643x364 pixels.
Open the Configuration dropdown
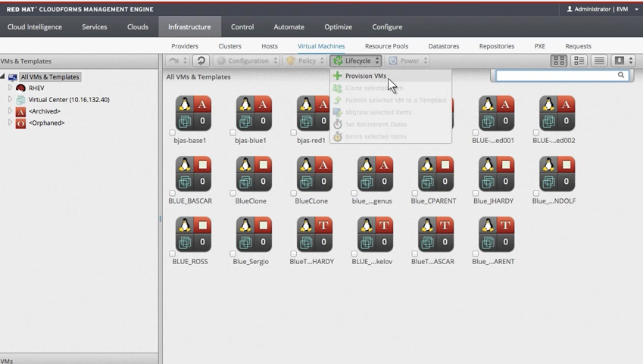[x=247, y=61]
